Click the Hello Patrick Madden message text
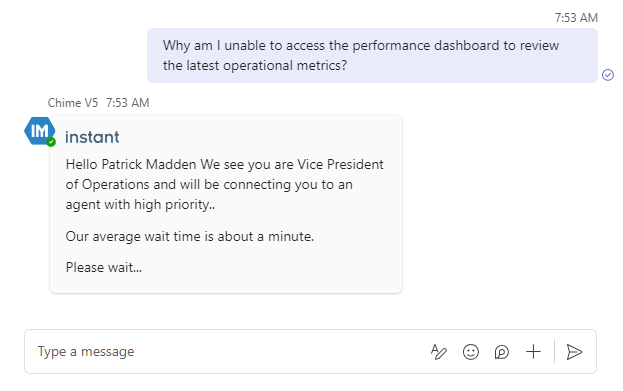This screenshot has height=391, width=623. pyautogui.click(x=225, y=184)
